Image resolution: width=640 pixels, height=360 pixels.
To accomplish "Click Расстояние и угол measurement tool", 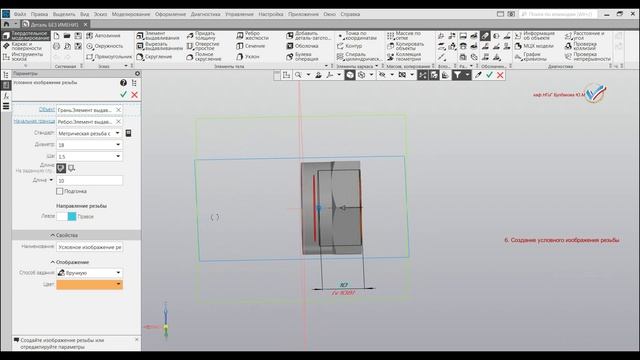I will [x=584, y=36].
